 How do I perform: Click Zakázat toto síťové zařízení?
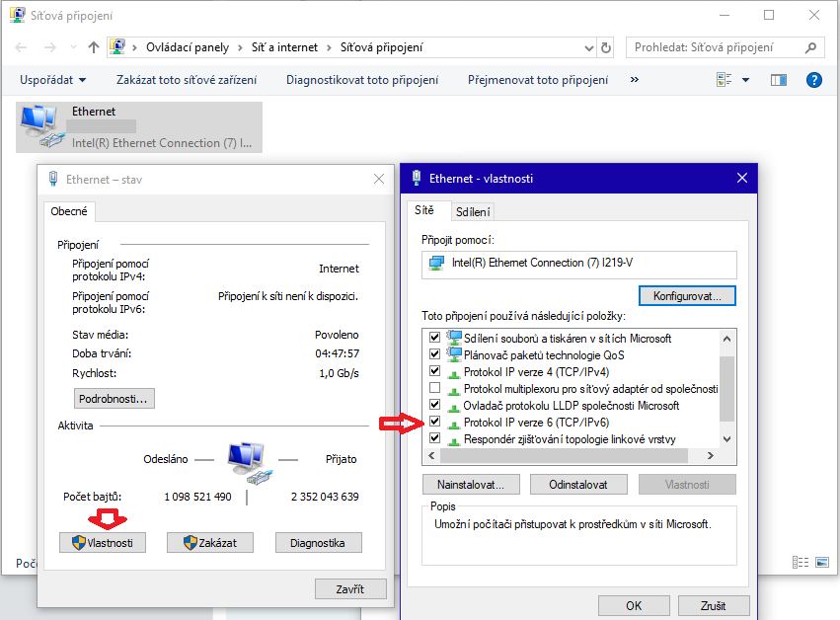187,80
